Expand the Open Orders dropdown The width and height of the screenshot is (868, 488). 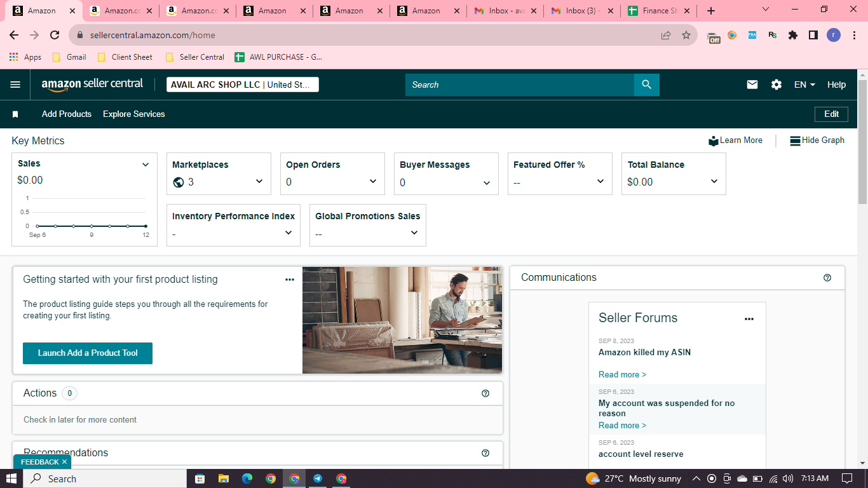point(373,182)
